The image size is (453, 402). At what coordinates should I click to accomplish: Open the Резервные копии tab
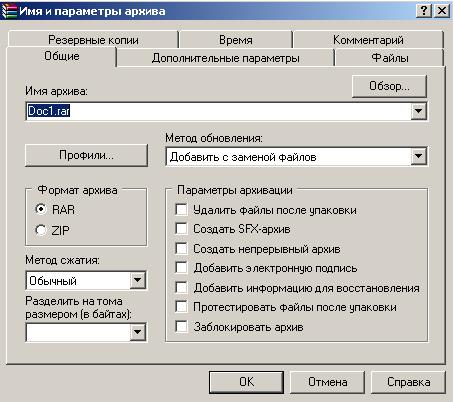click(x=93, y=40)
